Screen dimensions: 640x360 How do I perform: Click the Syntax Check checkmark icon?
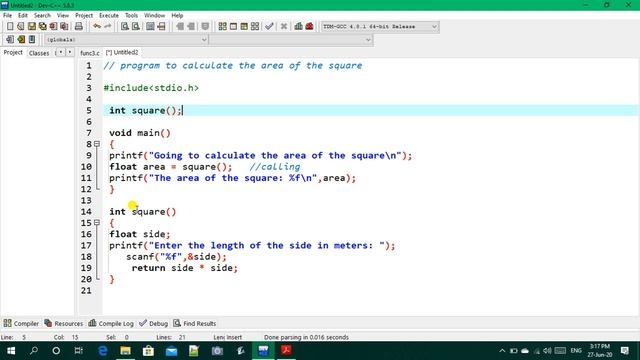click(x=269, y=27)
